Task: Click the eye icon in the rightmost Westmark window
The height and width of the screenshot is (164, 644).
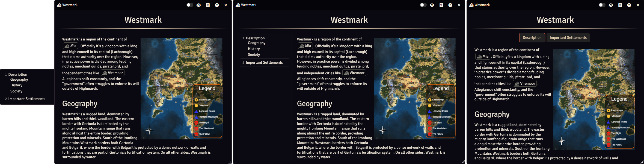Action: [x=611, y=5]
